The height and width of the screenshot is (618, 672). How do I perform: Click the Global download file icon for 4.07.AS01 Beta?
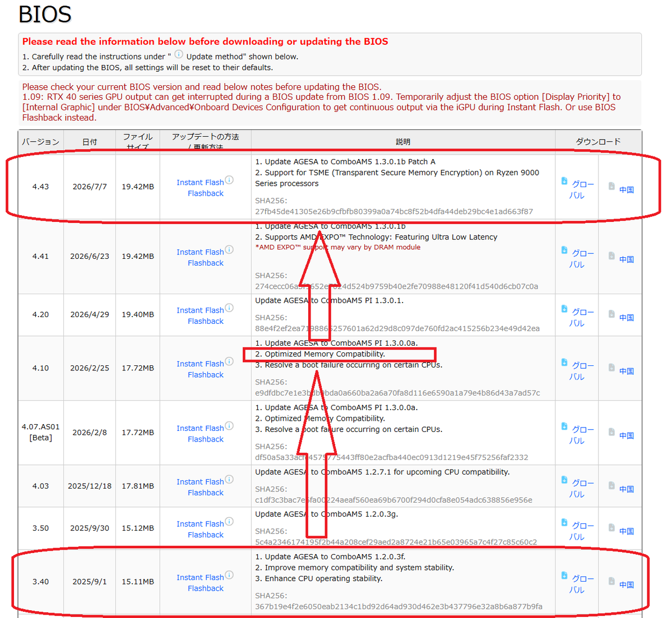564,426
